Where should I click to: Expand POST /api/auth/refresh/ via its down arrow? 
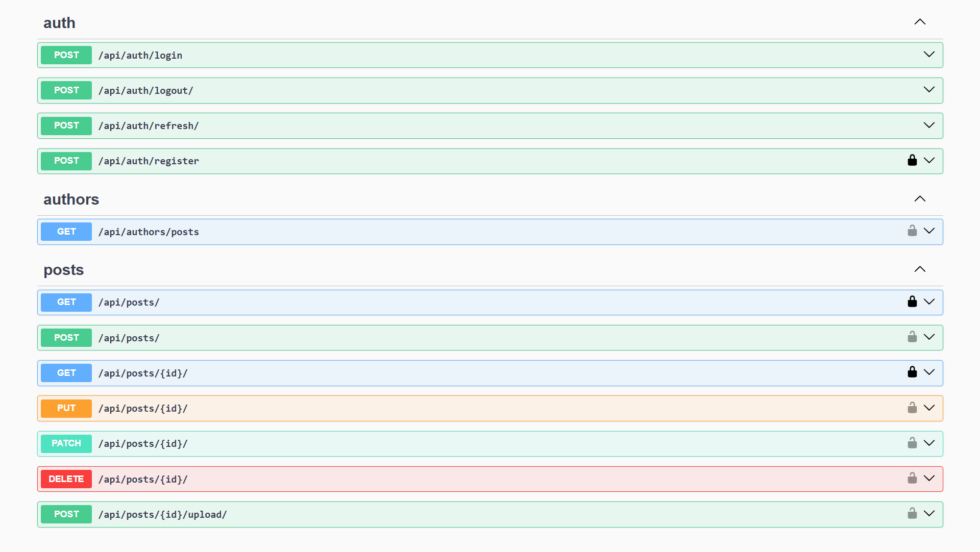[x=929, y=125]
